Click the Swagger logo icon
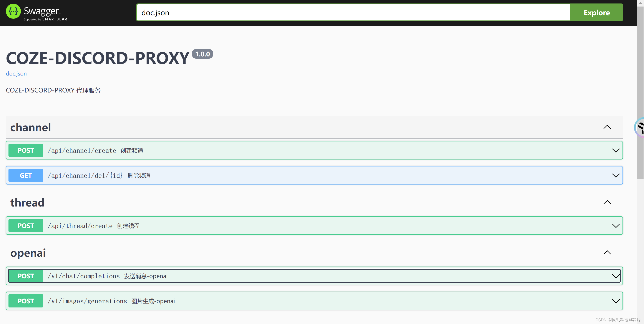644x324 pixels. [13, 12]
